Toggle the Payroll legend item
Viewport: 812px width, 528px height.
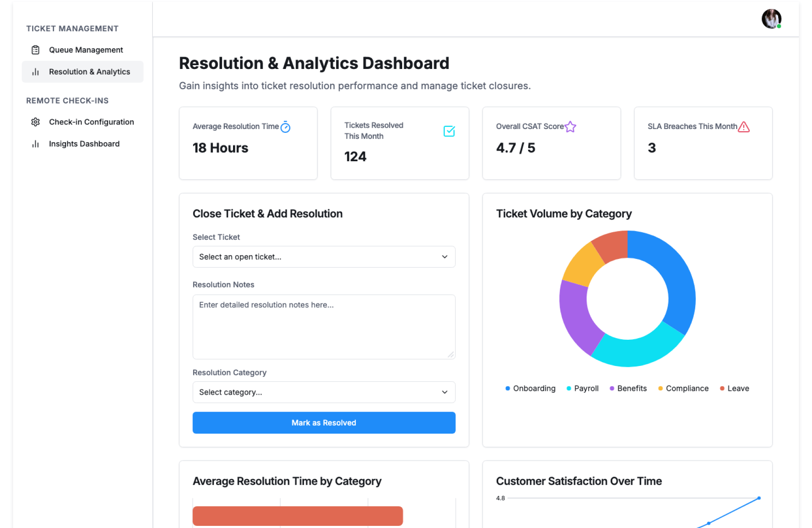click(582, 388)
